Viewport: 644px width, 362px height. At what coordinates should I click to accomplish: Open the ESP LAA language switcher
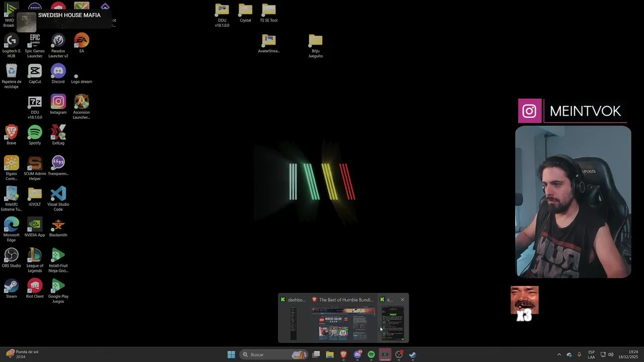coord(591,354)
